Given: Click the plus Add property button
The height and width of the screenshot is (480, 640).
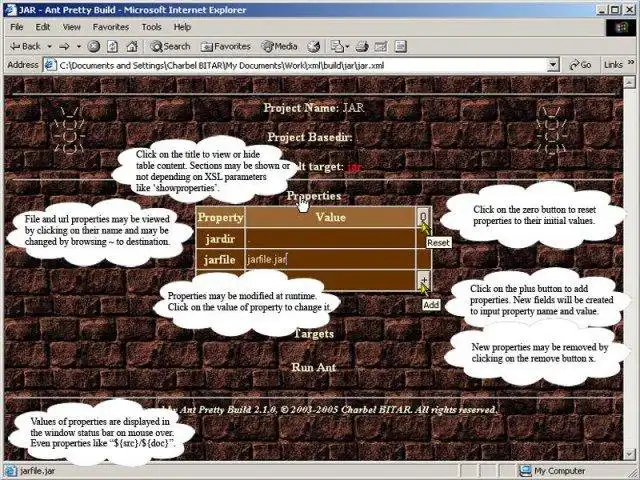Looking at the screenshot, I should pyautogui.click(x=424, y=280).
